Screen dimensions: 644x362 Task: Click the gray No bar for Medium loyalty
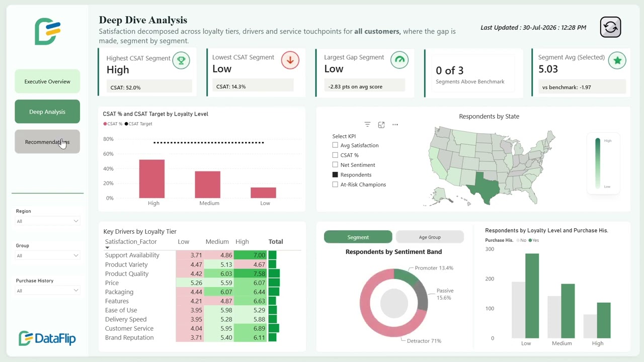(x=554, y=317)
